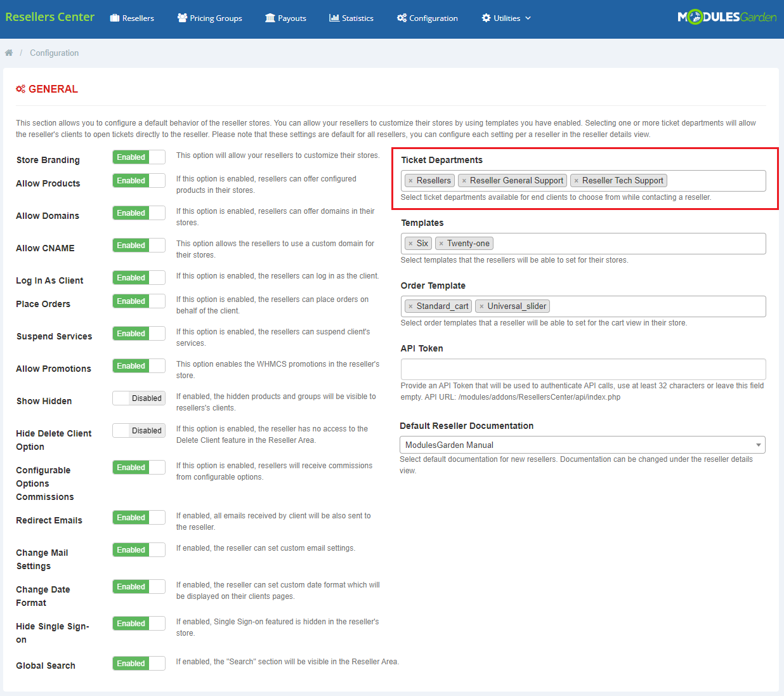Remove the Six template tag

tap(410, 244)
